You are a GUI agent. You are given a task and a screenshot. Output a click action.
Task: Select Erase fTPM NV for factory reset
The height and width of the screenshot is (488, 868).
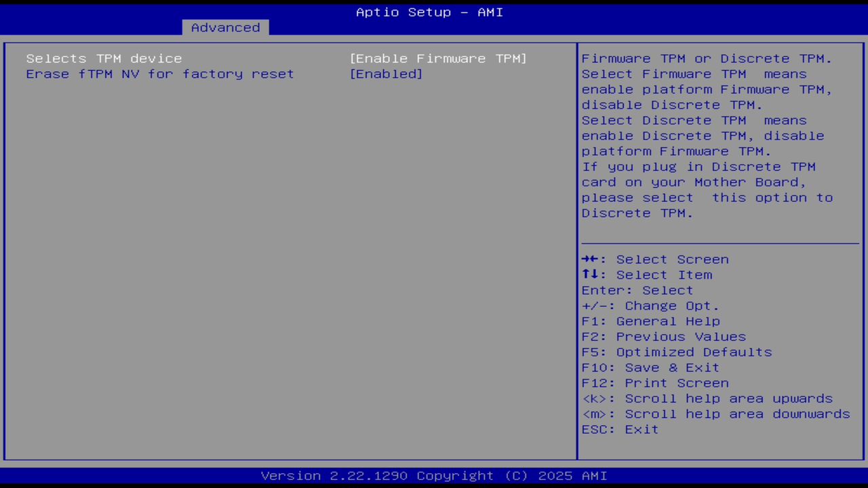pos(159,74)
